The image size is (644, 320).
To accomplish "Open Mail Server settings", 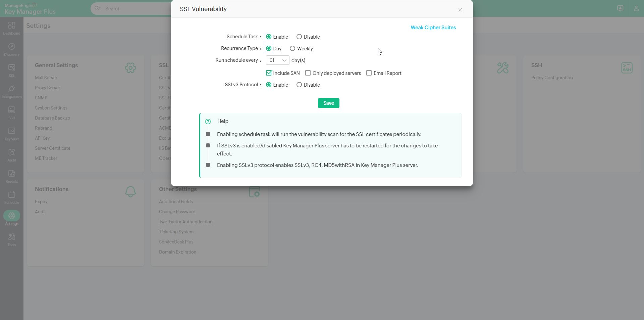I will click(46, 78).
